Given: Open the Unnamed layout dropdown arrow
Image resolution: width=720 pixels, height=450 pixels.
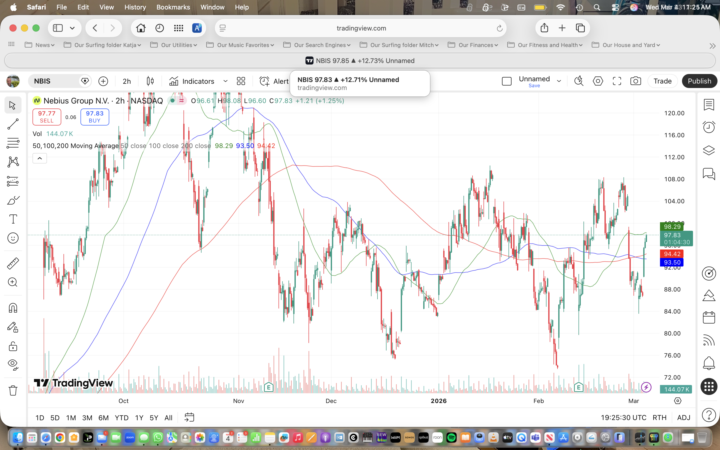Looking at the screenshot, I should click(559, 81).
